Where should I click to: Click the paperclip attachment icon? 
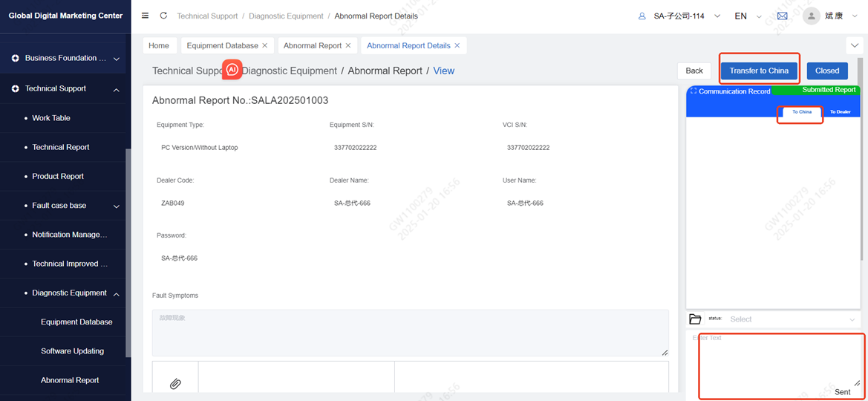pos(175,383)
